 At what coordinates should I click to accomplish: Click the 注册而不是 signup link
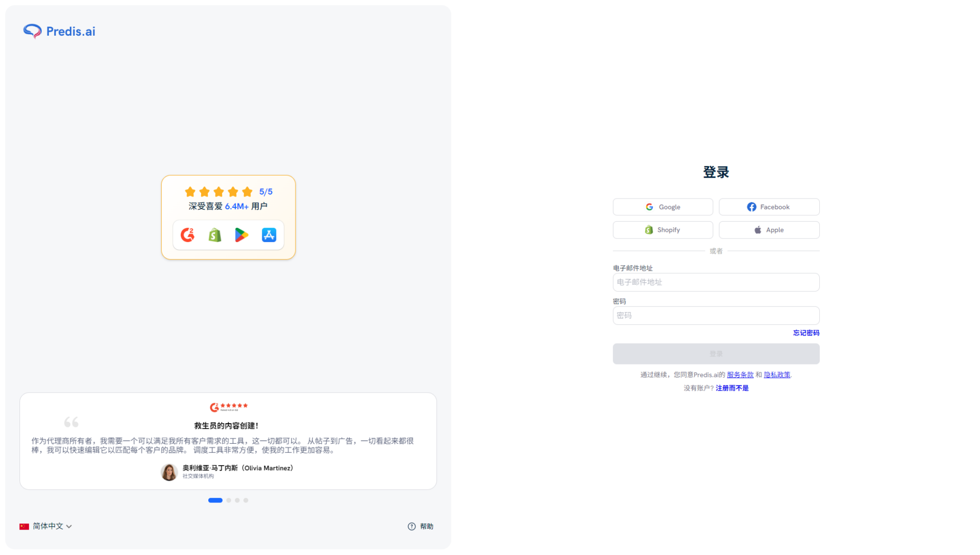coord(731,388)
